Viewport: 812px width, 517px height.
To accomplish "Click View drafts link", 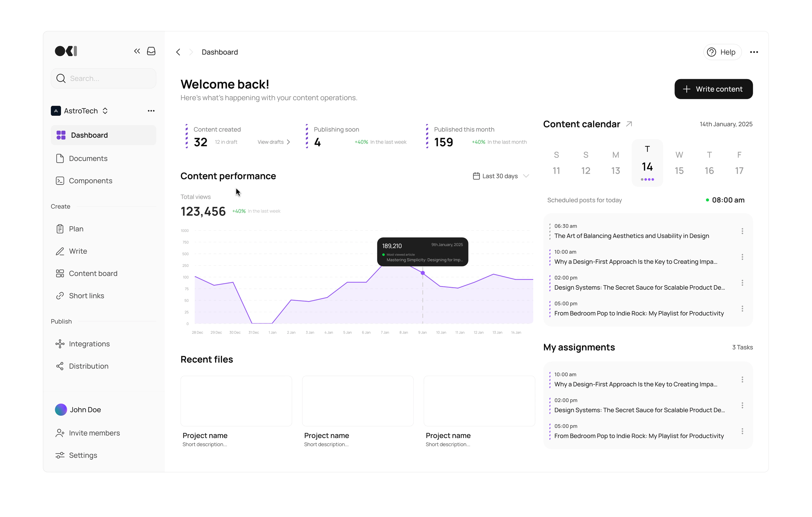I will pyautogui.click(x=274, y=142).
